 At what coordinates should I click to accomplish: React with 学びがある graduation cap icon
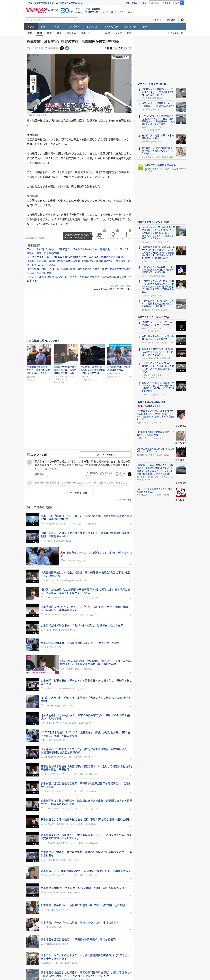click(100, 235)
